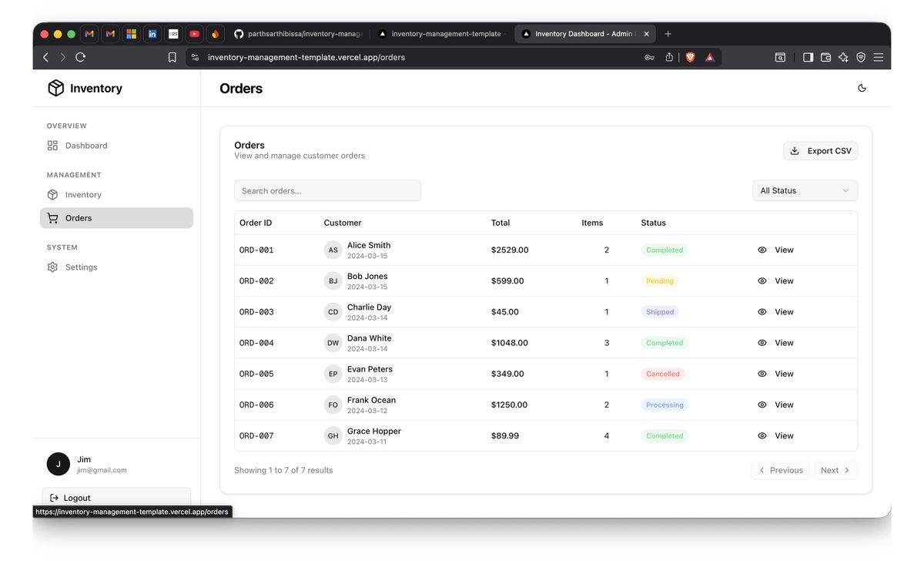The width and height of the screenshot is (924, 561).
Task: Click the BJ avatar for Bob Jones
Action: 333,281
